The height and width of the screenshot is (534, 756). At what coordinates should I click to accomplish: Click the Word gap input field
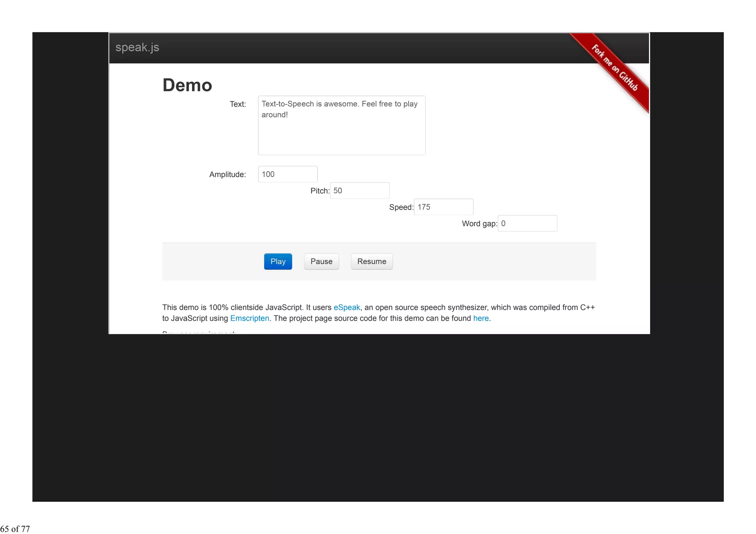click(x=527, y=224)
